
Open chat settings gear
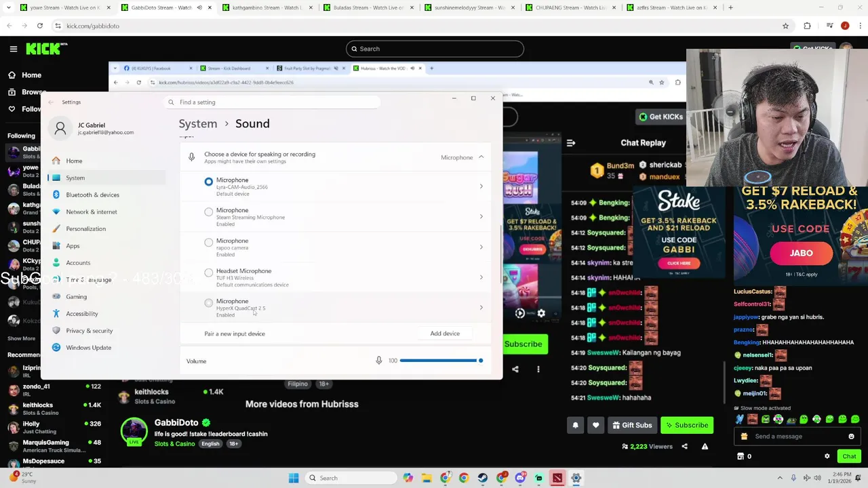(x=827, y=456)
